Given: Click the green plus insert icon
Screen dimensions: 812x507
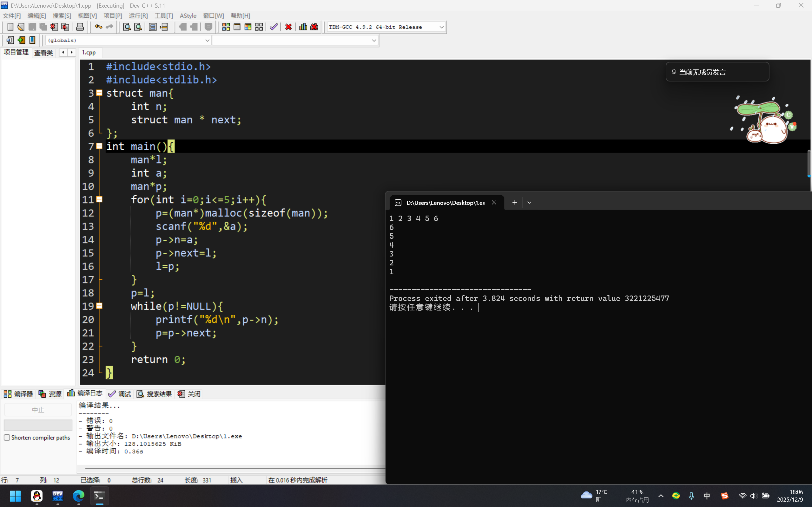Looking at the screenshot, I should pos(21,40).
